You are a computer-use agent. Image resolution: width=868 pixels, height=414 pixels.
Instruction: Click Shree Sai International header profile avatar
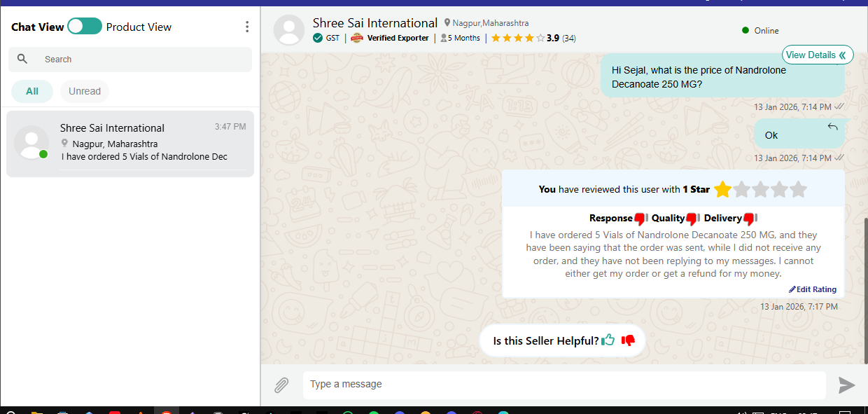pyautogui.click(x=289, y=30)
